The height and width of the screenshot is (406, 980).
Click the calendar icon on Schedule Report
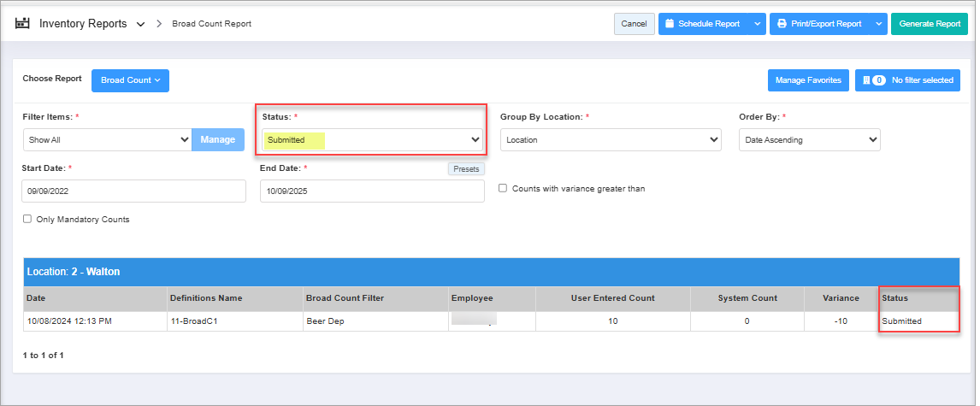click(x=670, y=24)
